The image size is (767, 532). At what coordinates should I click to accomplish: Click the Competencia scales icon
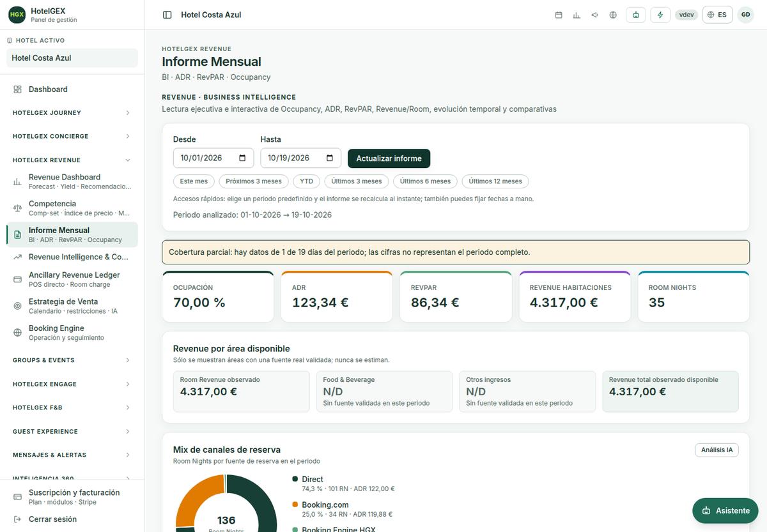(x=17, y=208)
